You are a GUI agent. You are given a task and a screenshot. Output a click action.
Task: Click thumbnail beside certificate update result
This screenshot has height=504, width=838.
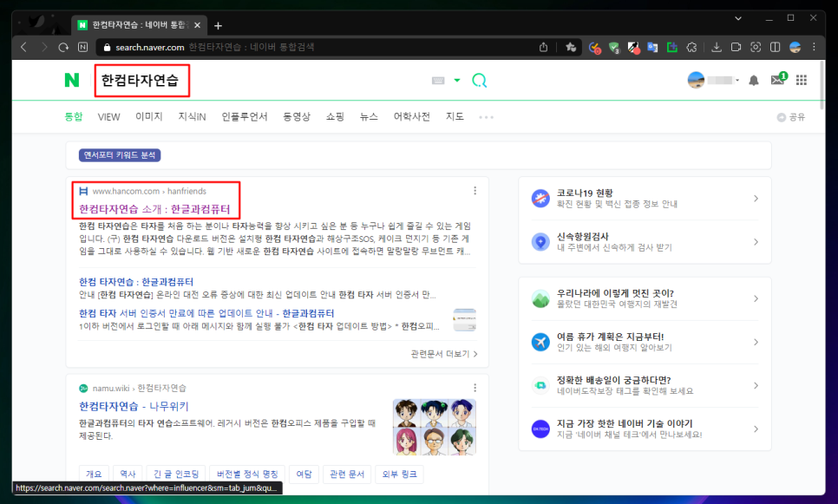(x=464, y=319)
